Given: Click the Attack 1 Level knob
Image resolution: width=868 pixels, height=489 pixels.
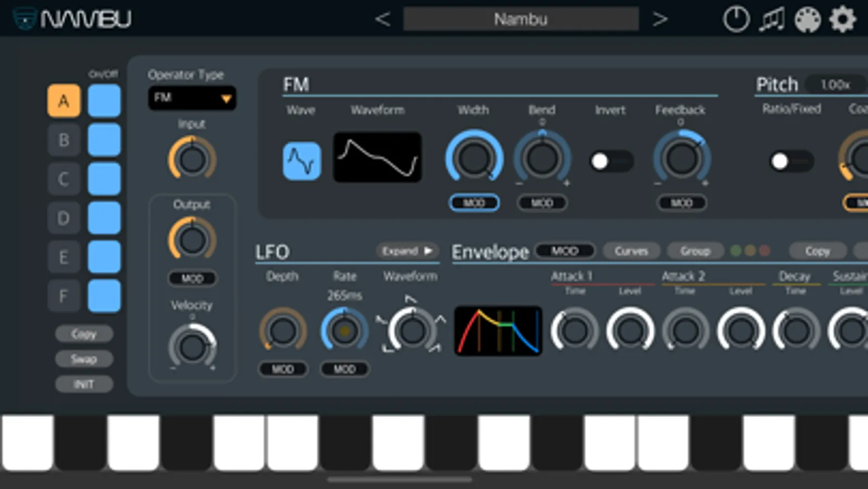Looking at the screenshot, I should pos(630,330).
